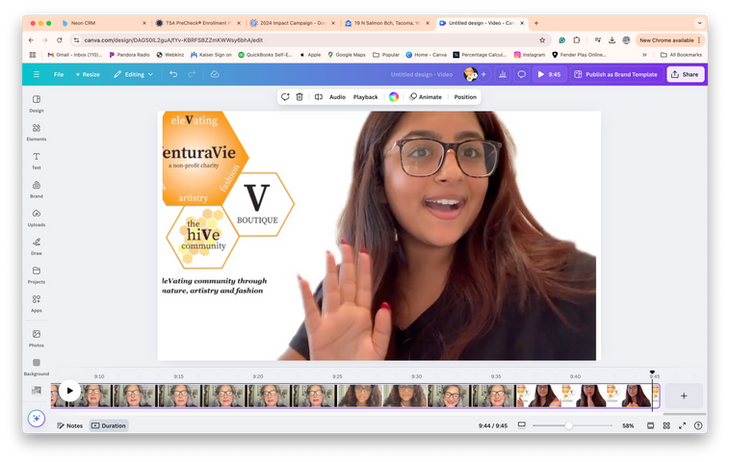Open the Apps panel
Image resolution: width=730 pixels, height=462 pixels.
pyautogui.click(x=36, y=304)
